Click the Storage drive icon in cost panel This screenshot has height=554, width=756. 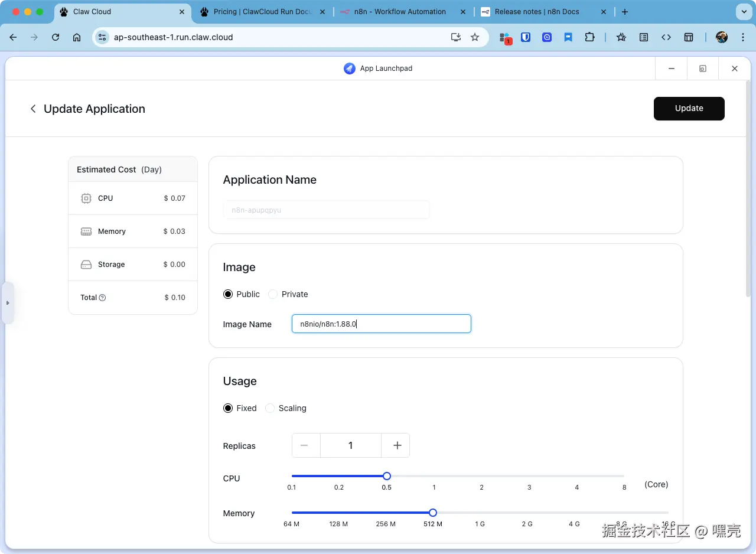[x=86, y=264]
